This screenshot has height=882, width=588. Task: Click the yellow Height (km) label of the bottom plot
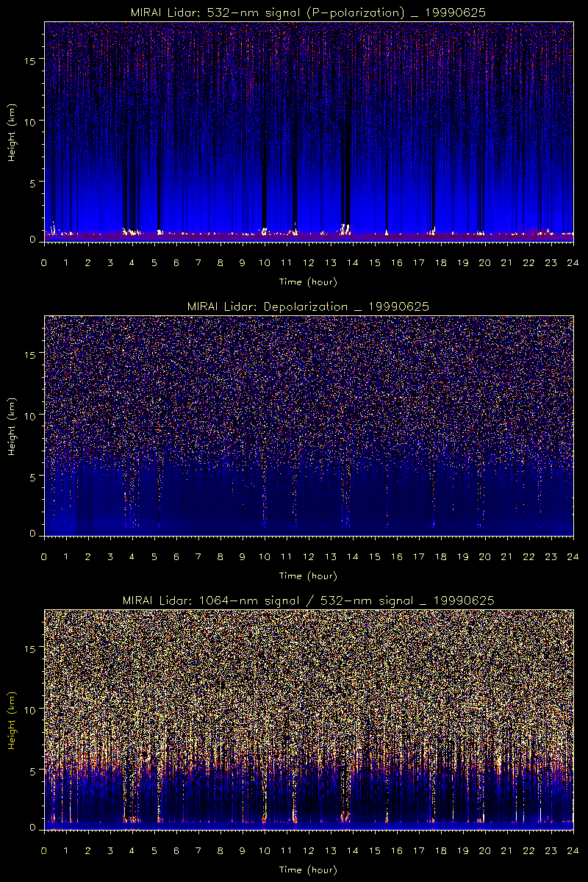[x=12, y=720]
